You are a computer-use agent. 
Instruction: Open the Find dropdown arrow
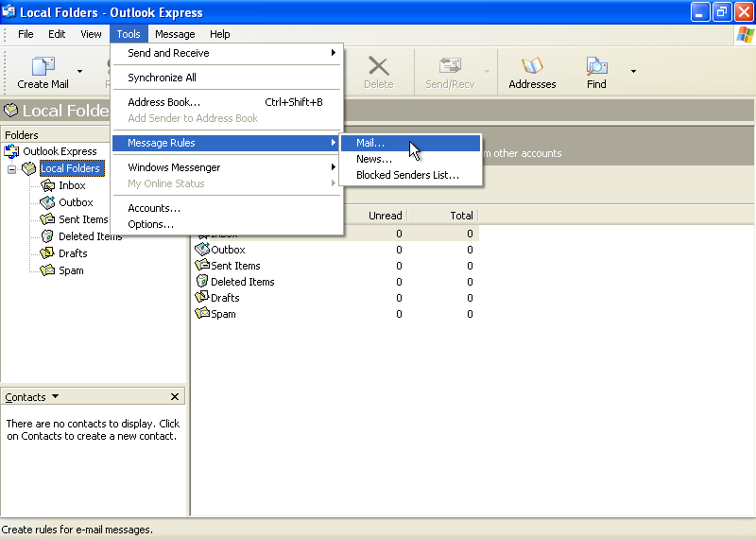coord(633,72)
